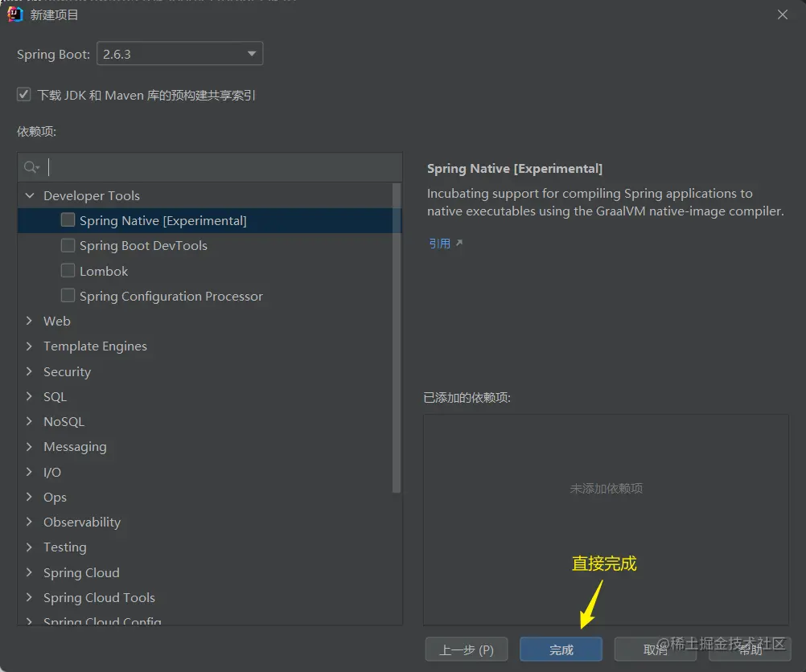
Task: Toggle the JDK and Maven shared indexes checkbox
Action: (23, 95)
